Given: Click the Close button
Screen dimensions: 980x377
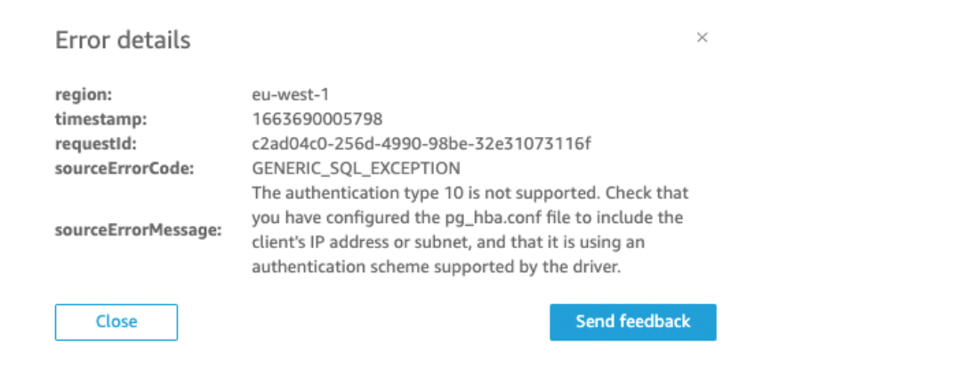Looking at the screenshot, I should coord(116,322).
